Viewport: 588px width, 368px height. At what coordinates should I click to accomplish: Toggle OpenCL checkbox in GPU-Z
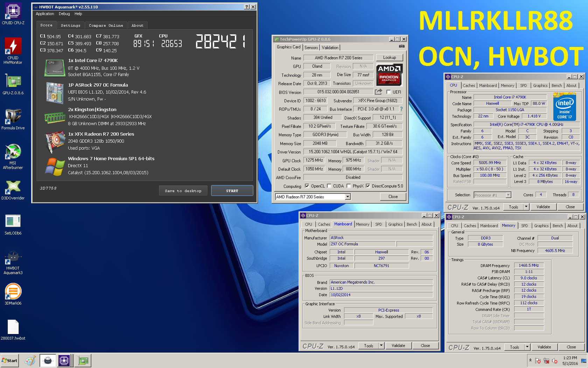click(x=307, y=186)
